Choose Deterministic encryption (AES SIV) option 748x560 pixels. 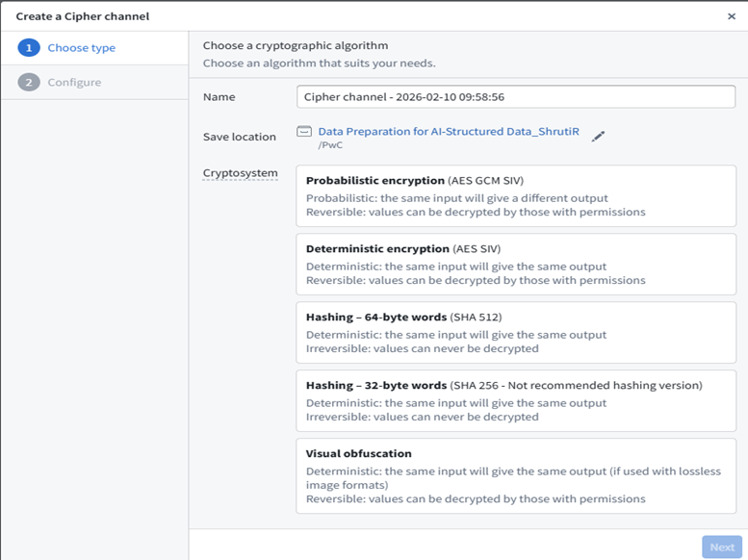[516, 264]
